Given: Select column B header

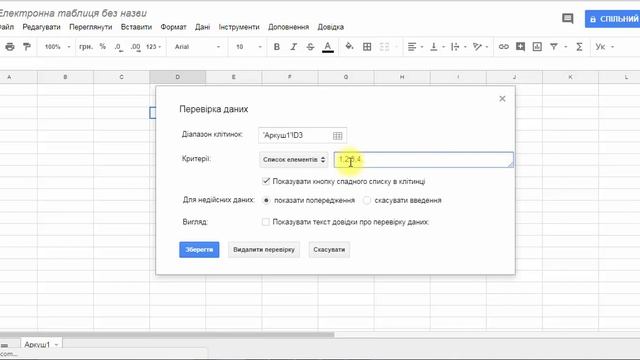Looking at the screenshot, I should 65,77.
